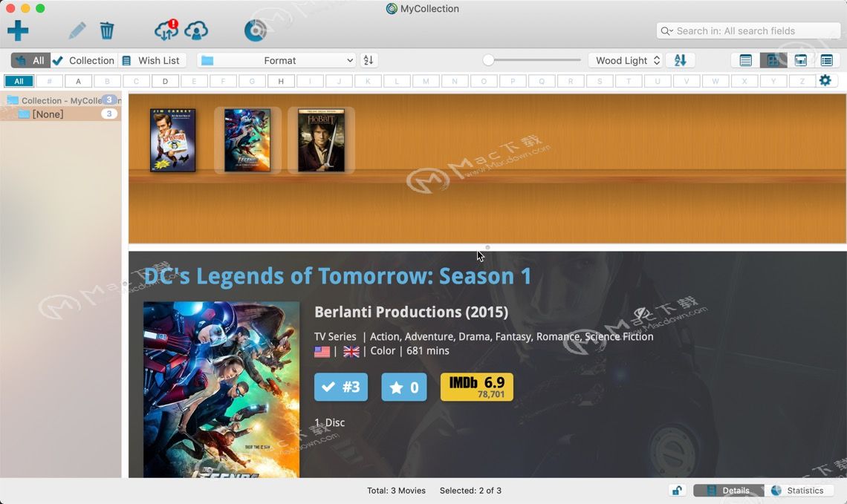847x504 pixels.
Task: Select the [None] folder in sidebar
Action: tap(60, 114)
